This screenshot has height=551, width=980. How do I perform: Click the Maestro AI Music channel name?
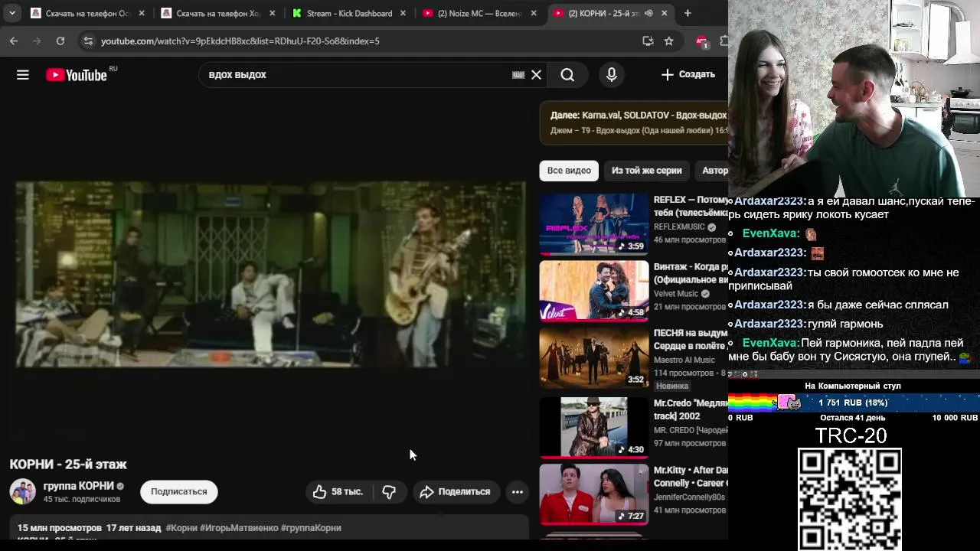[684, 360]
